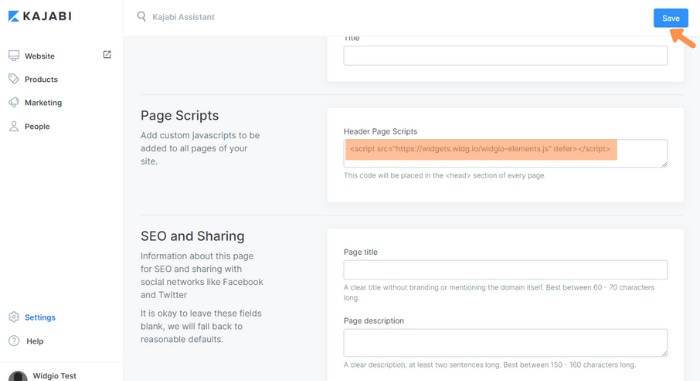Click the Website monitor icon

pyautogui.click(x=14, y=56)
